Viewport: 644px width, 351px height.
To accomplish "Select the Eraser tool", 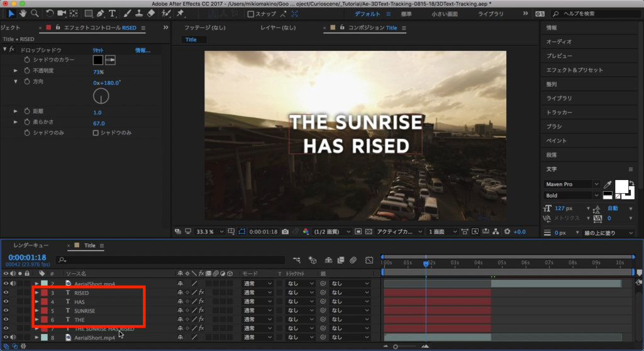I will coord(151,13).
